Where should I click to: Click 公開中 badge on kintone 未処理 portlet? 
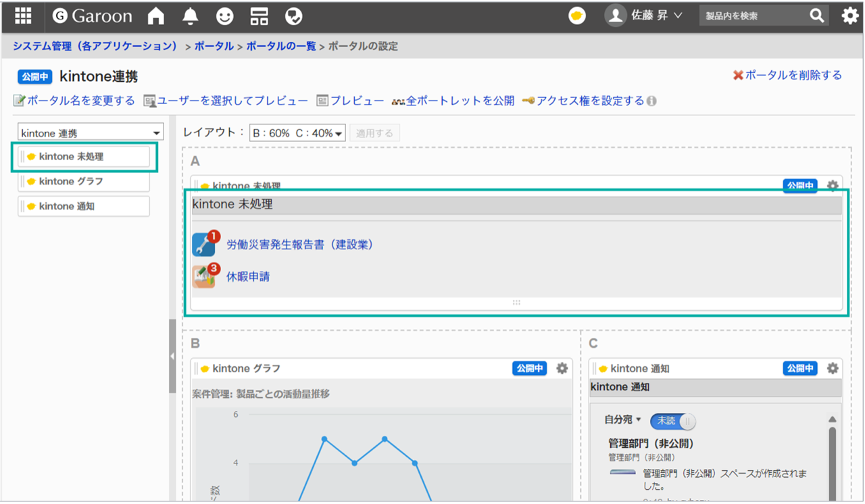pyautogui.click(x=800, y=185)
